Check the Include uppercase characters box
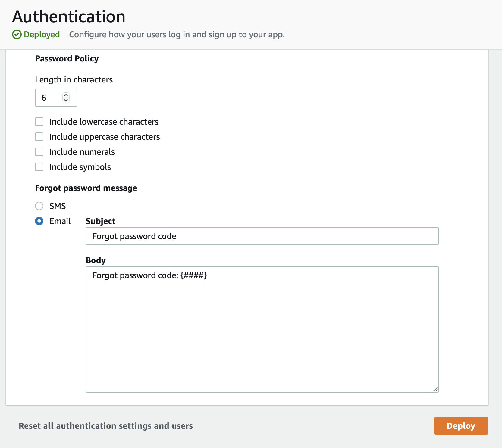This screenshot has width=502, height=448. pos(39,137)
